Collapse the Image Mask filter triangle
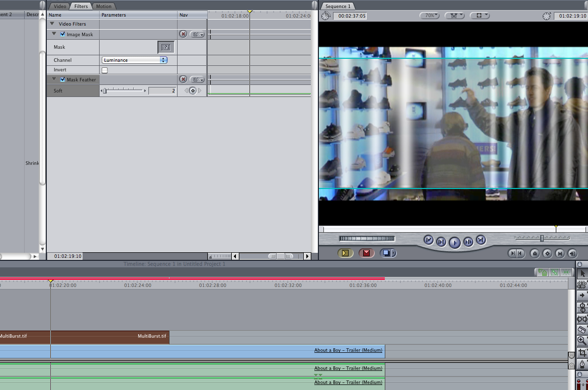588x390 pixels. coord(54,34)
